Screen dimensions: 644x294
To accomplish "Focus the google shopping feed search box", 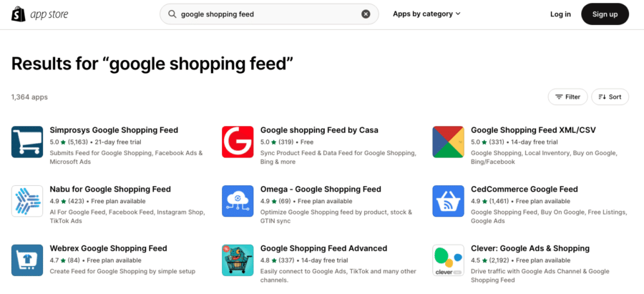I will click(269, 14).
